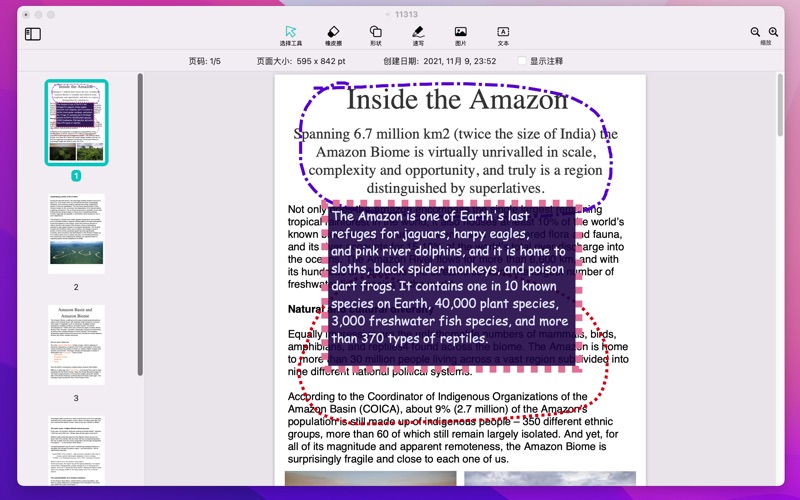Click the close window button
This screenshot has height=500, width=800.
[26, 15]
